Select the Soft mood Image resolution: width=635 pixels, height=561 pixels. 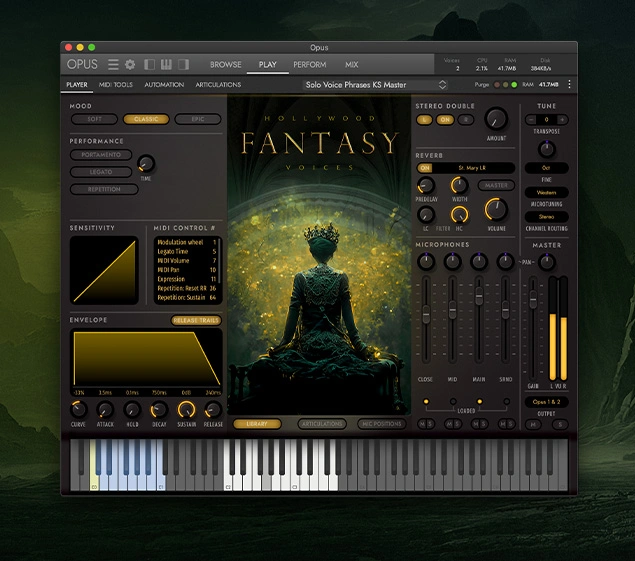point(94,119)
